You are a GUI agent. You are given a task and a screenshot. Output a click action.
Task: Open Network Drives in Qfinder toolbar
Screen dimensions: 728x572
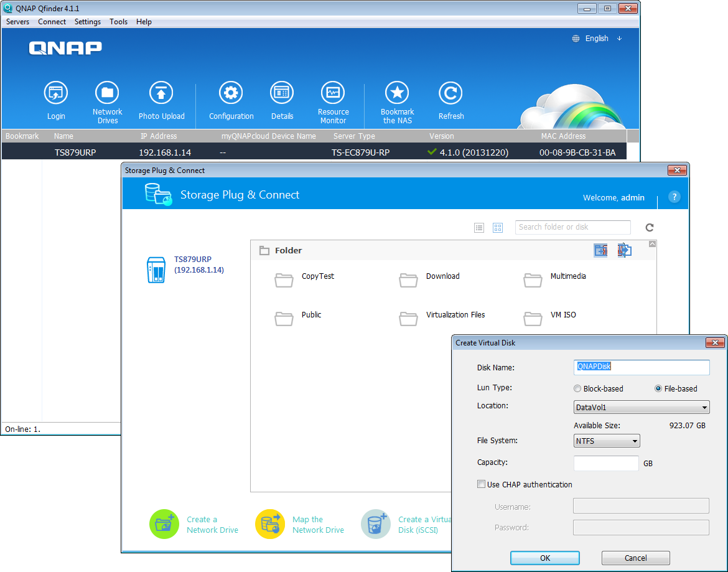(x=107, y=93)
